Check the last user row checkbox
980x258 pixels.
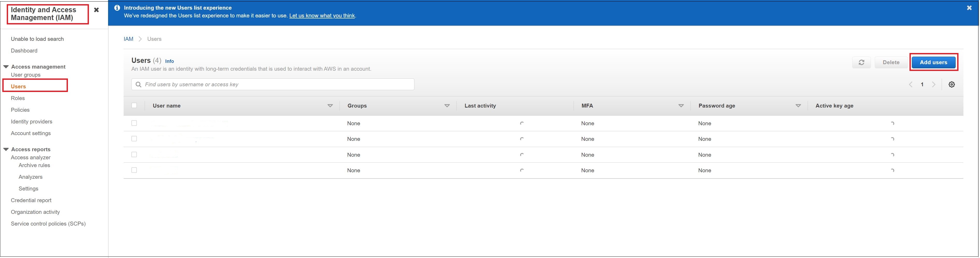(134, 170)
